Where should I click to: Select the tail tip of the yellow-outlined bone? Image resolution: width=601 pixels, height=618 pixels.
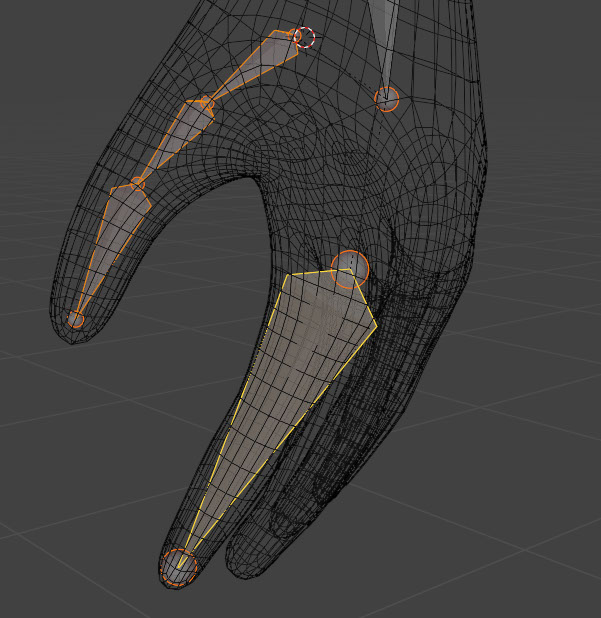(x=180, y=566)
